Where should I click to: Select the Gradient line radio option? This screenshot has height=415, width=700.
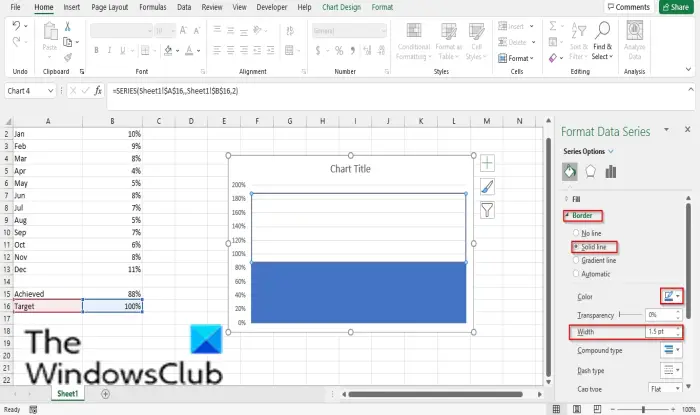[576, 260]
